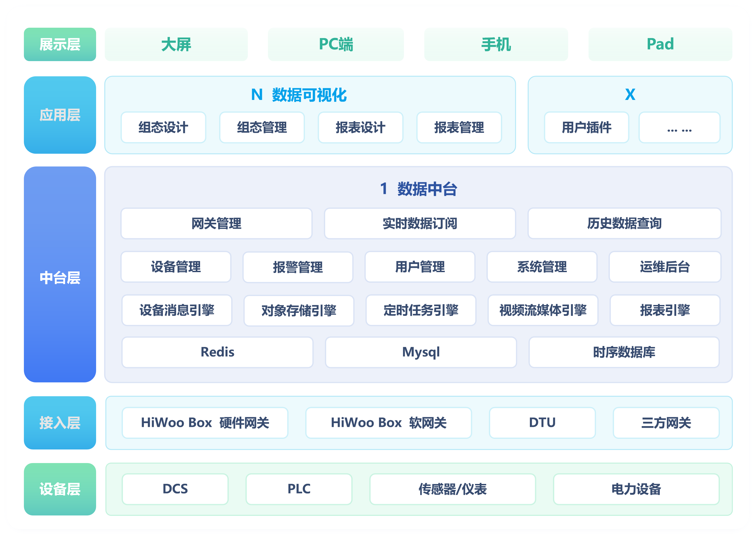
Task: Select the 传感器/仪表 device box
Action: pos(452,489)
